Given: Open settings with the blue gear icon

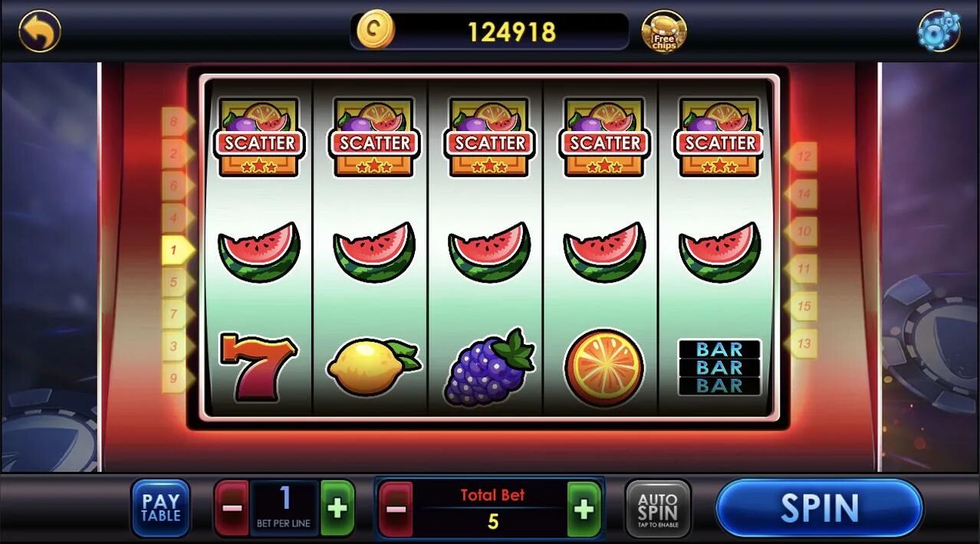Looking at the screenshot, I should pos(939,31).
